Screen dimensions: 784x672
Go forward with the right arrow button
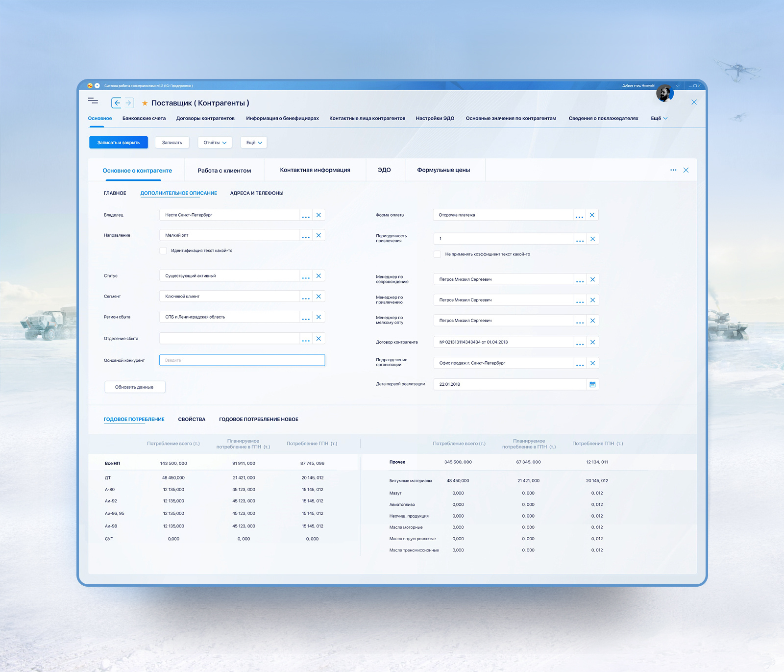click(x=128, y=103)
